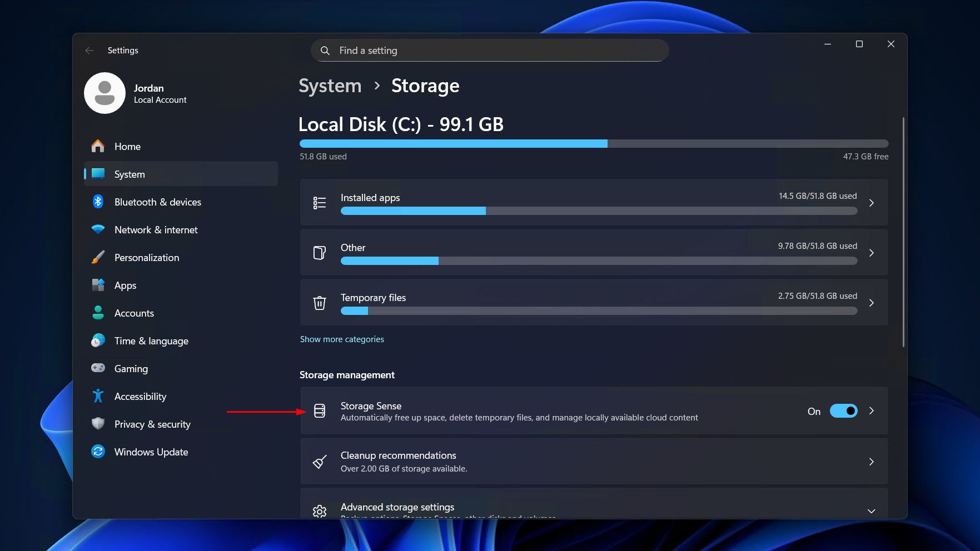Go to Home in the sidebar

pos(127,146)
